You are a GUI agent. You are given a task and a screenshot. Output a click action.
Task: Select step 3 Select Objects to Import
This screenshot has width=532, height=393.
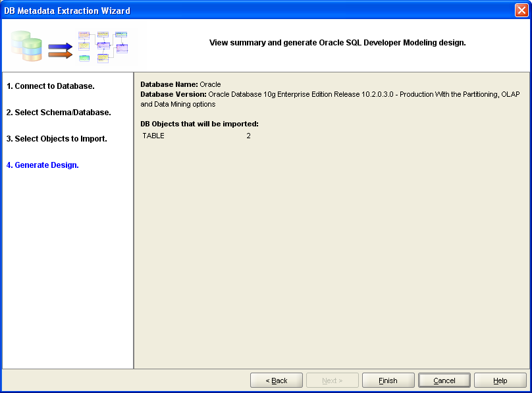coord(57,139)
